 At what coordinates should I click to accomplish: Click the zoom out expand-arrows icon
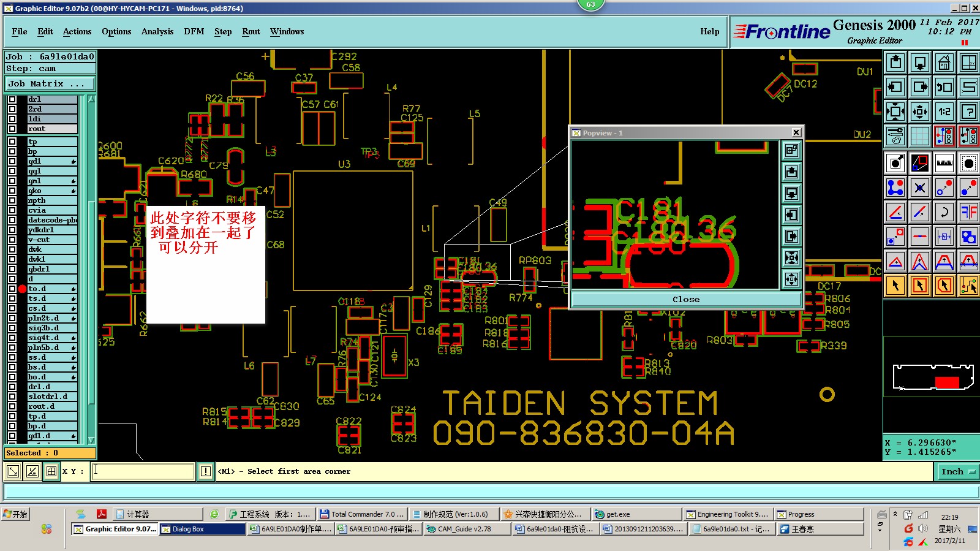(x=895, y=111)
